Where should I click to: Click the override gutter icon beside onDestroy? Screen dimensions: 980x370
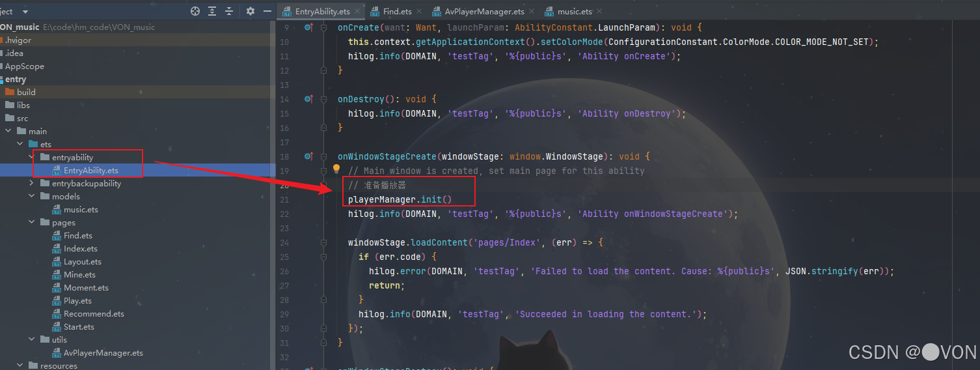(308, 99)
